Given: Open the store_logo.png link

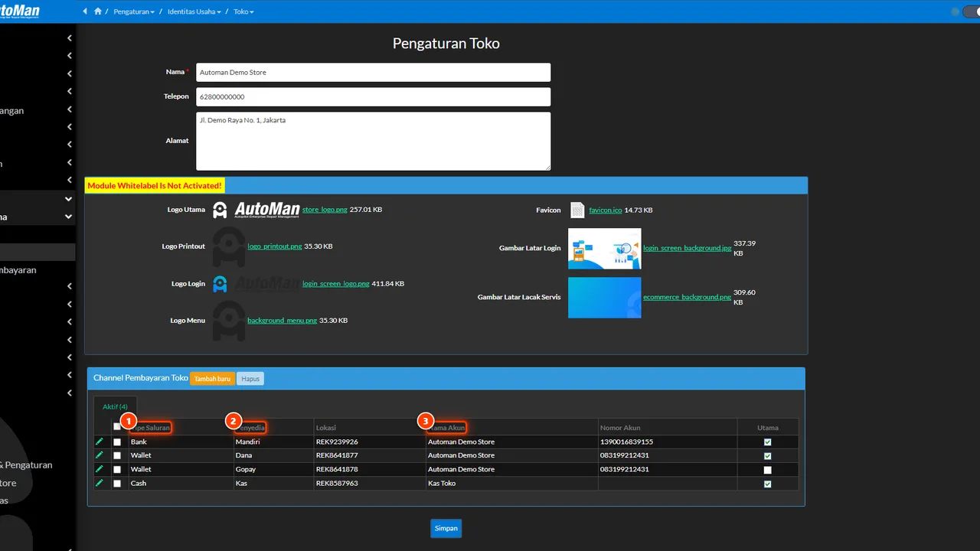Looking at the screenshot, I should click(x=325, y=210).
